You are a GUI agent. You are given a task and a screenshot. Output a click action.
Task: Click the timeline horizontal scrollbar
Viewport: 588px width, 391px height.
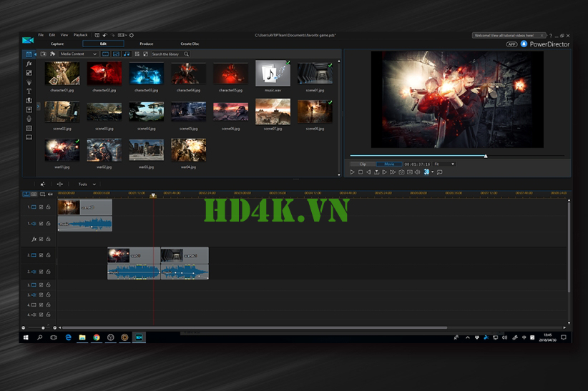[x=255, y=327]
